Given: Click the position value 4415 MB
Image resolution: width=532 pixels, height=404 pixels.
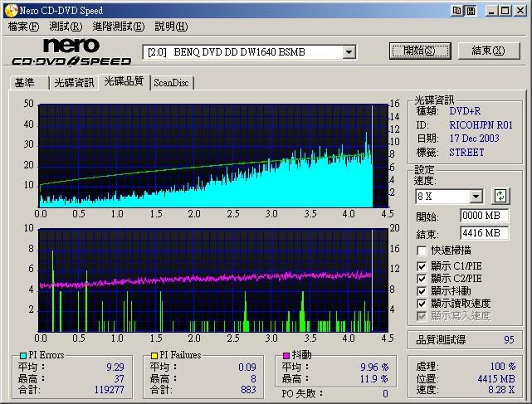Looking at the screenshot, I should 496,378.
